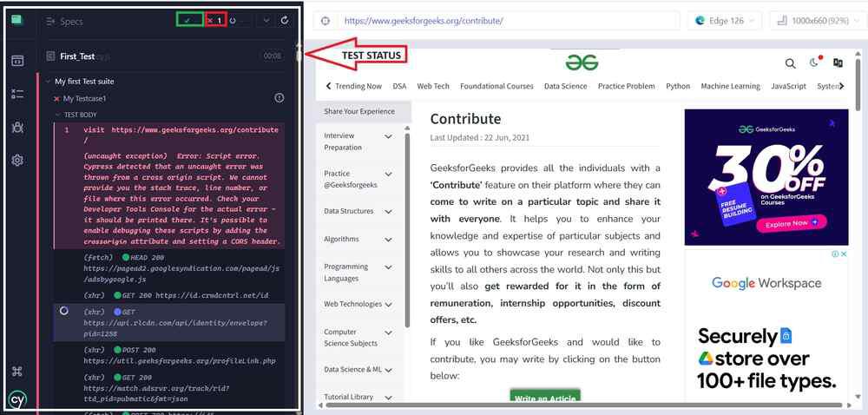Click the GeeksforGeeks green logo
Image resolution: width=868 pixels, height=415 pixels.
click(582, 62)
